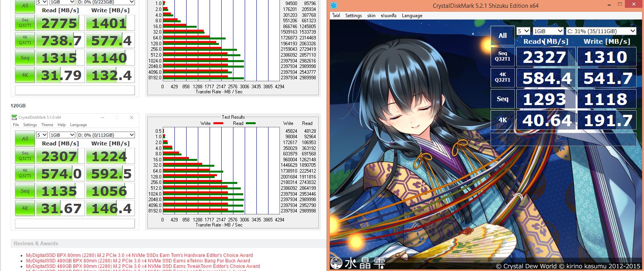Screen dimensions: 644x271
Task: Run all tests with Shizuku Edition All button
Action: pos(503,36)
